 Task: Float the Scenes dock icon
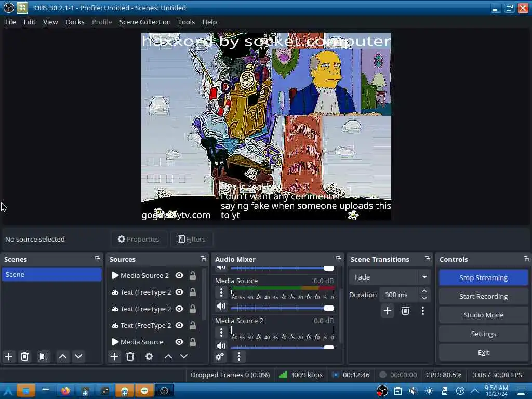click(98, 259)
